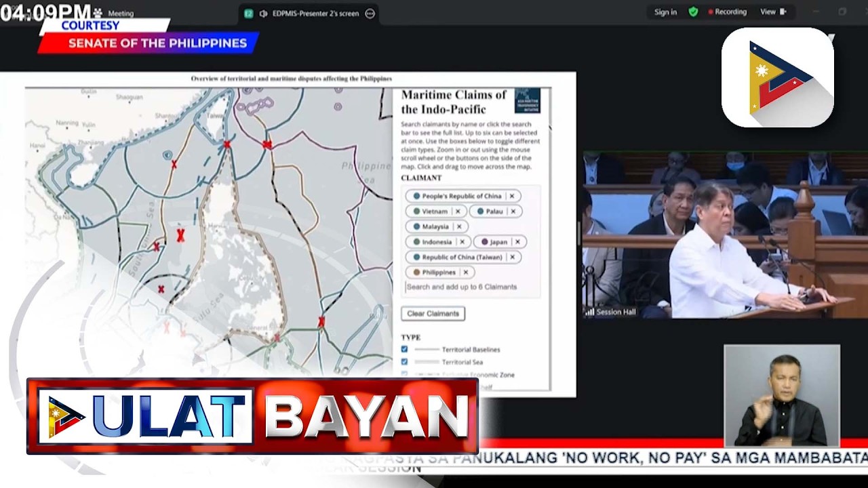868x488 pixels.
Task: Click the Sign in link
Action: 665,12
